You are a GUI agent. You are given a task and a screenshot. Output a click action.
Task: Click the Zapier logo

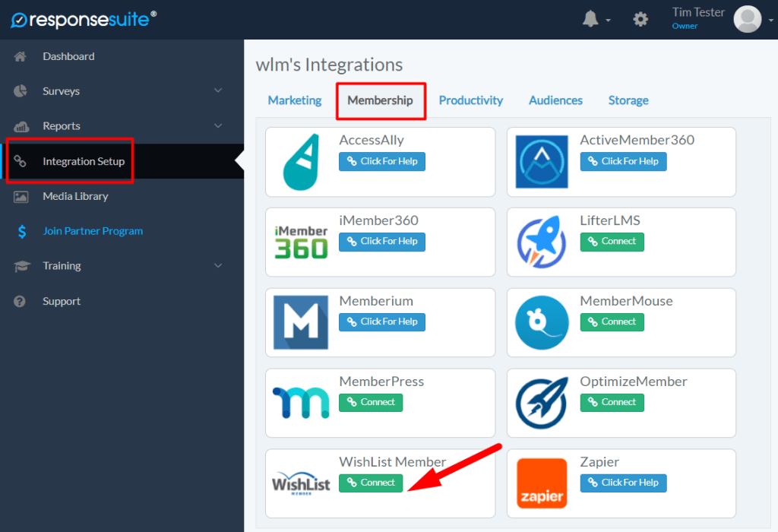[541, 483]
